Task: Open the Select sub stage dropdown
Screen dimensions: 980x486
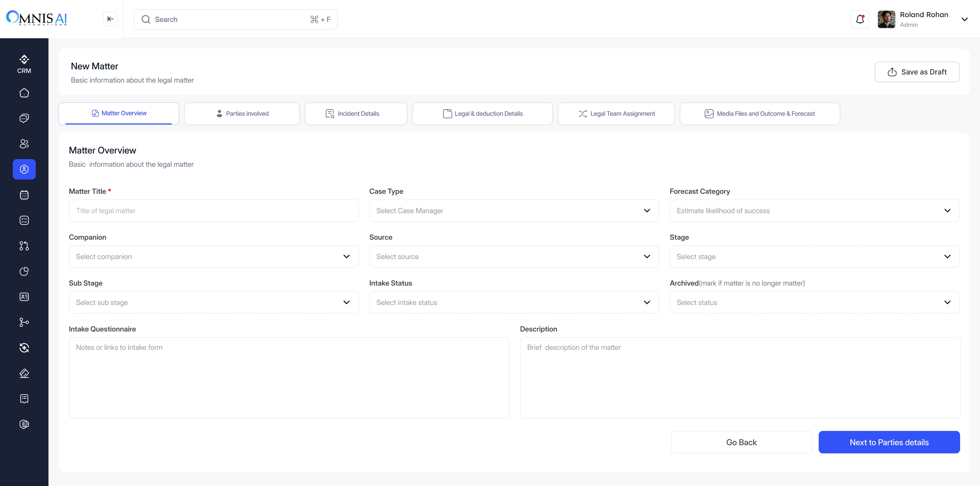Action: (x=214, y=302)
